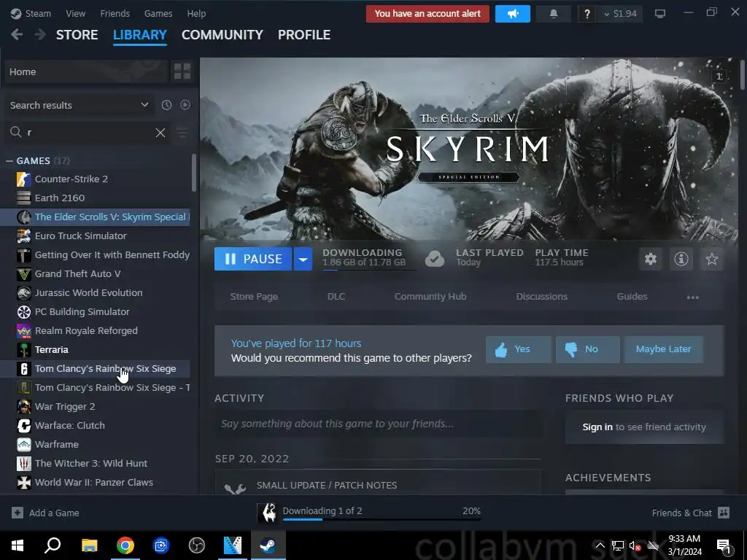Select The Witcher 3: Wild Hunt

(96, 463)
